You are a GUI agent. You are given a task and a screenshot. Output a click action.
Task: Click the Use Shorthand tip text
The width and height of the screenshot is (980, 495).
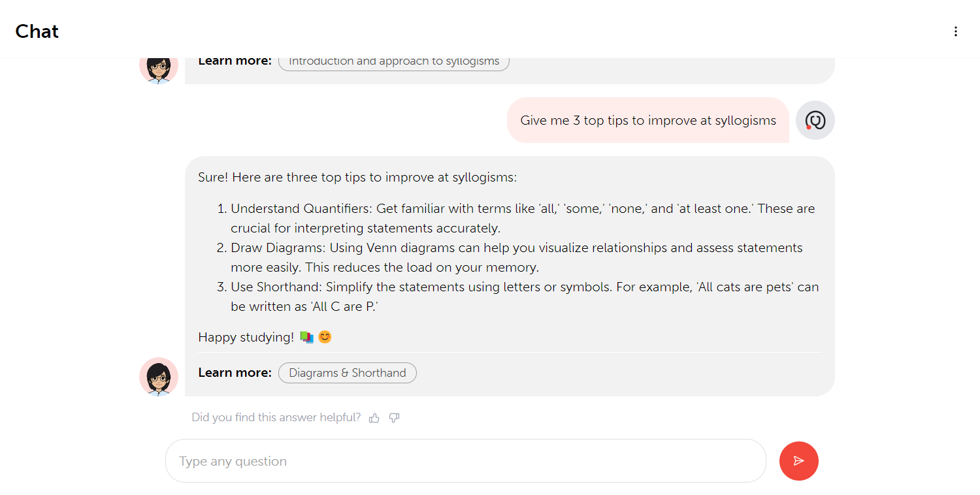pyautogui.click(x=525, y=297)
